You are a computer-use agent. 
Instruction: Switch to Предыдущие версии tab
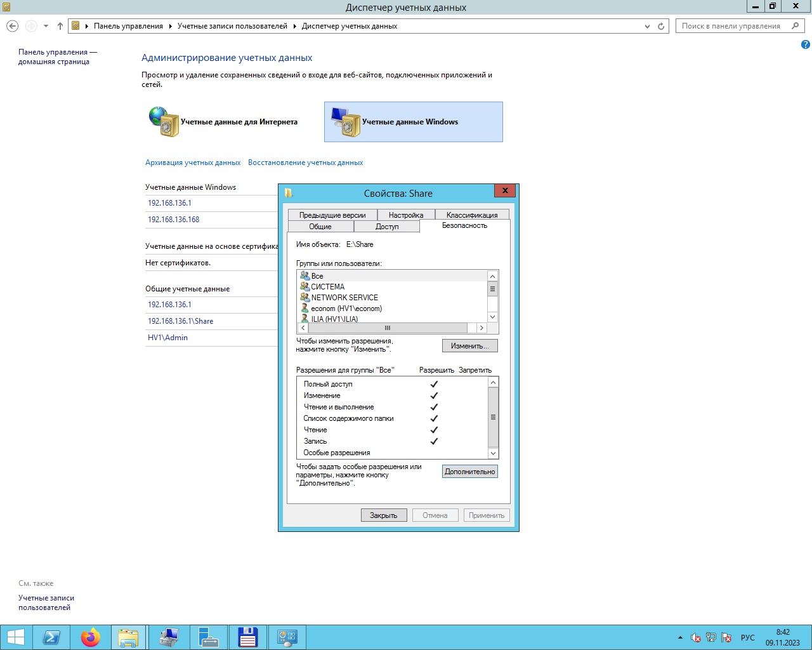coord(332,215)
